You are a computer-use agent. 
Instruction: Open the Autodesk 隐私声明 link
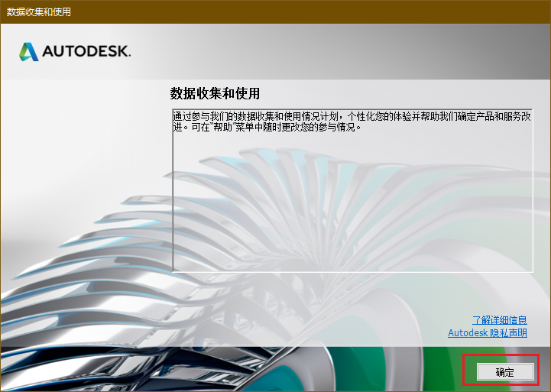point(488,332)
